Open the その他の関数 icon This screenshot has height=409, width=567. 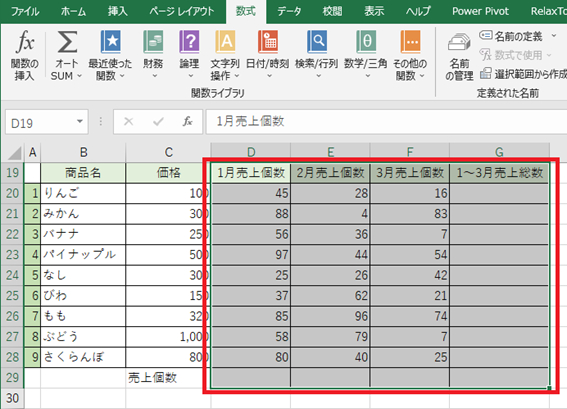(x=410, y=42)
